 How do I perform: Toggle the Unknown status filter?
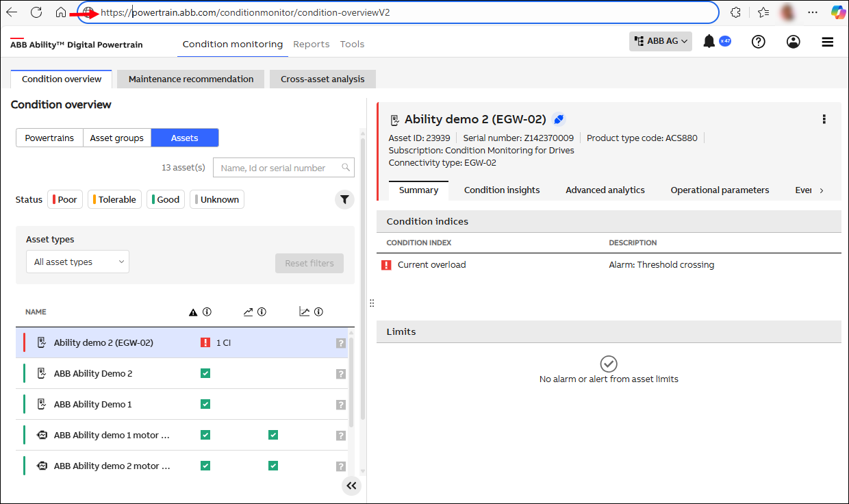[x=217, y=199]
